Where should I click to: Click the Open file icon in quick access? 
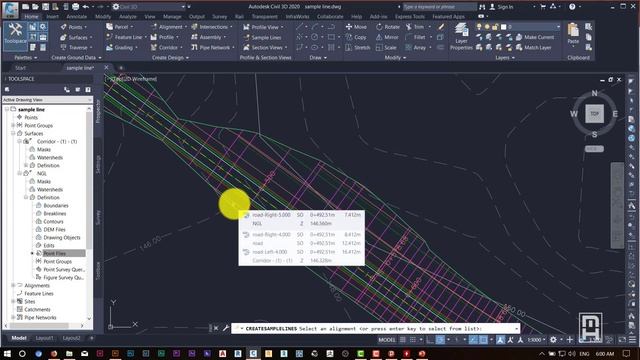35,7
